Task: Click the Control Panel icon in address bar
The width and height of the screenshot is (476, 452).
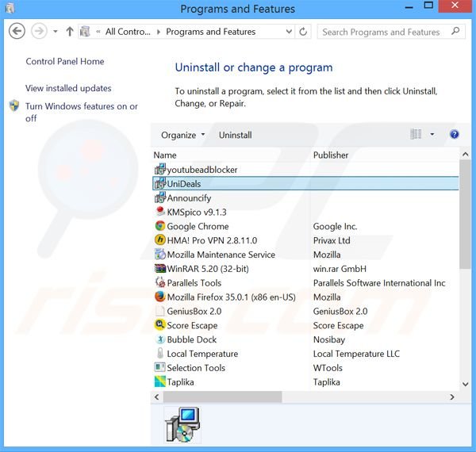Action: tap(86, 32)
